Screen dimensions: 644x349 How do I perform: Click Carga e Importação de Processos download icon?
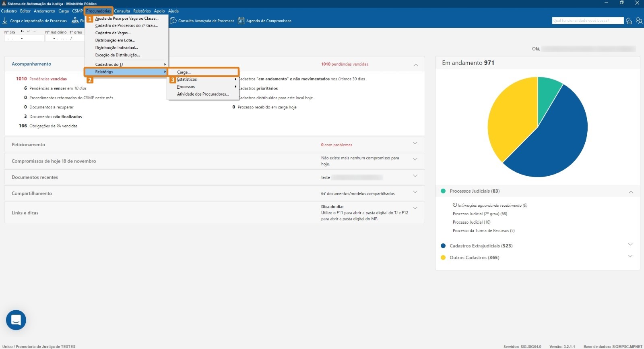[x=5, y=21]
